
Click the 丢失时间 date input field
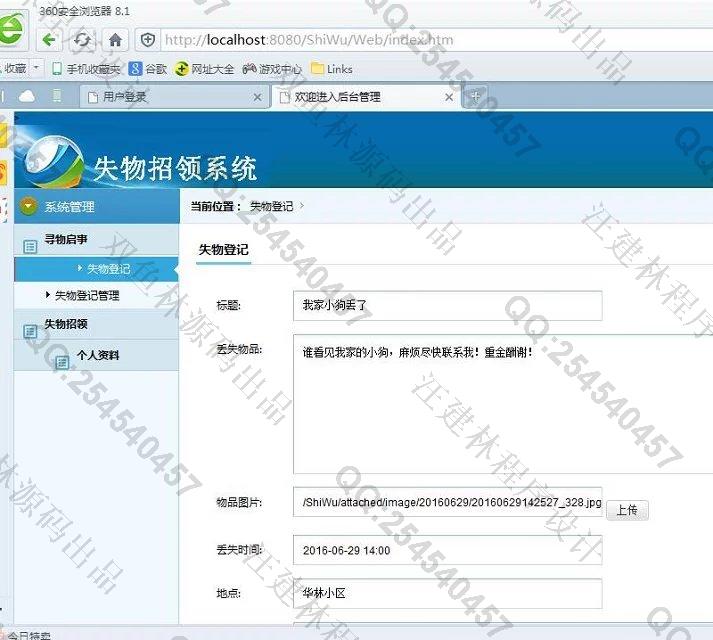tap(447, 550)
